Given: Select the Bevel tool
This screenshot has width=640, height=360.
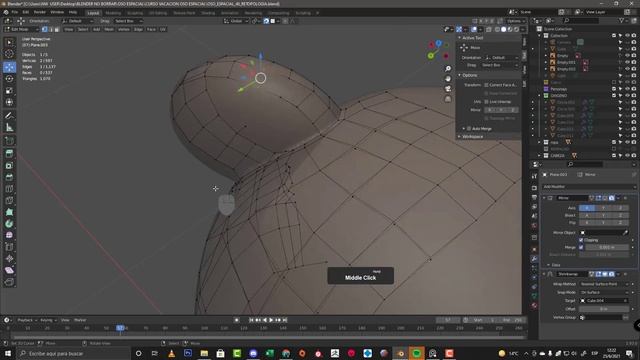Looking at the screenshot, I should (x=9, y=177).
